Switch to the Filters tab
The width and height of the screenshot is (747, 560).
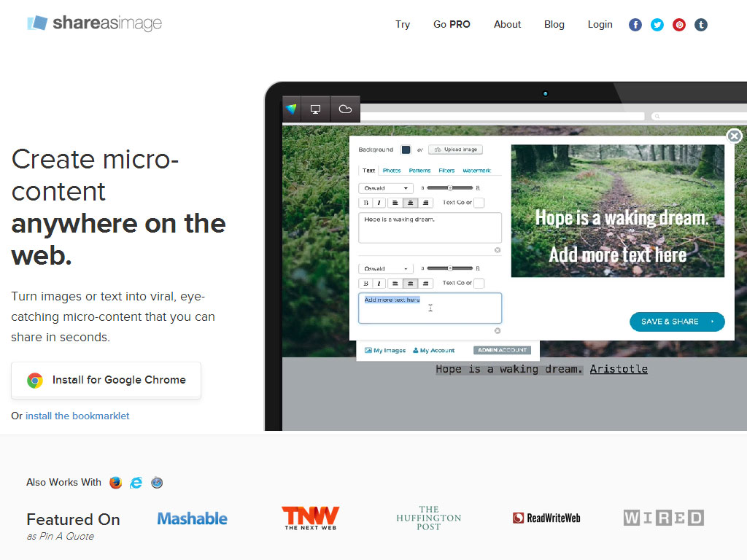[446, 171]
